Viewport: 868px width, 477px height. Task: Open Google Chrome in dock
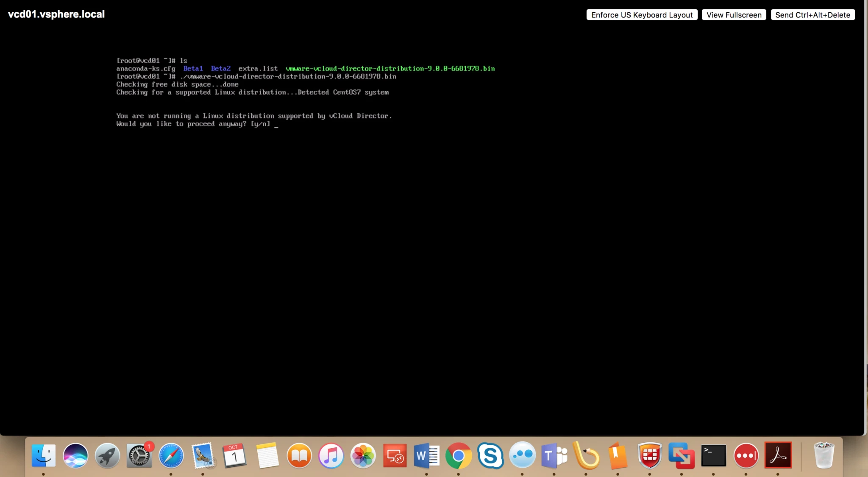point(459,456)
